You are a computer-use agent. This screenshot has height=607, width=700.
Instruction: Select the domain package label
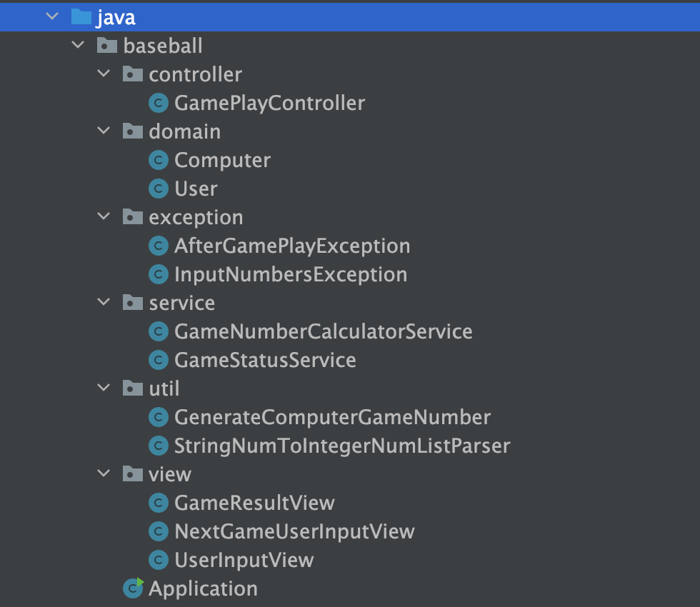185,131
